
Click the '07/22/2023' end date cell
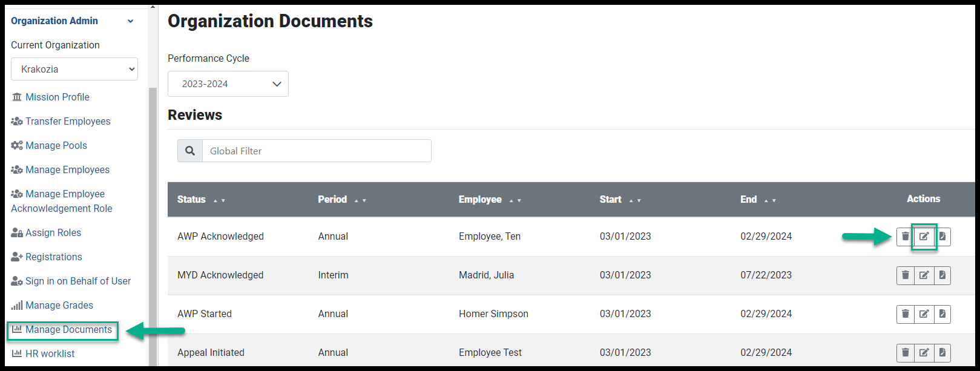[x=766, y=275]
